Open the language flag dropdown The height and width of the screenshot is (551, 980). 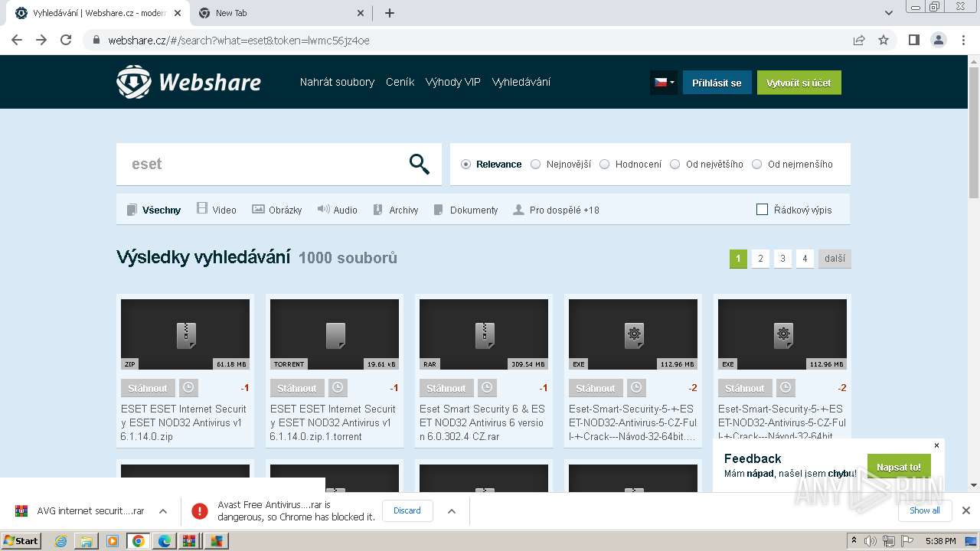664,82
